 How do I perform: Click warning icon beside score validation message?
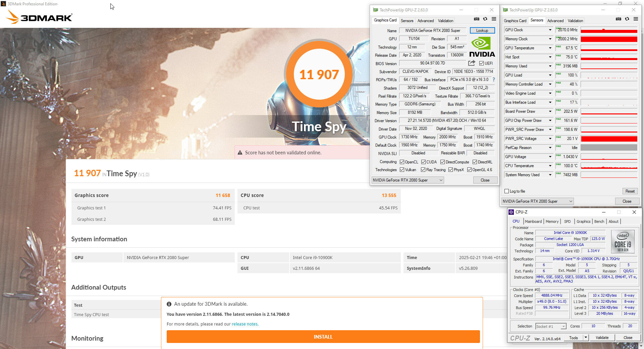pos(240,153)
